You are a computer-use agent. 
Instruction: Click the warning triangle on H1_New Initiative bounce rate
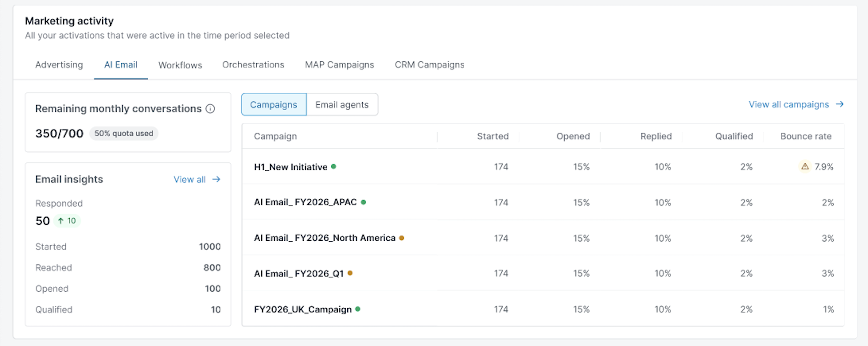(x=805, y=166)
